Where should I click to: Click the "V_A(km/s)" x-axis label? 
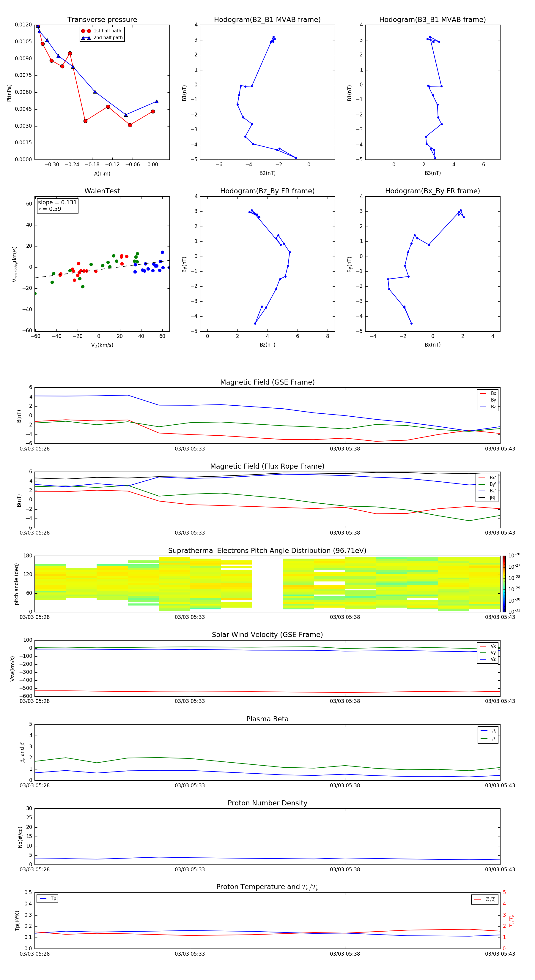pos(102,345)
